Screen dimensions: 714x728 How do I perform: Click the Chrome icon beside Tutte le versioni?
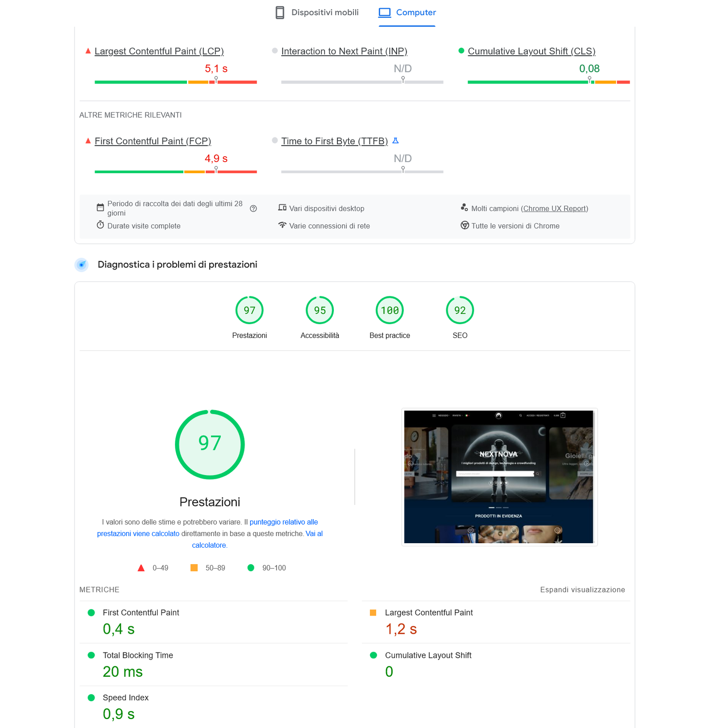click(465, 225)
